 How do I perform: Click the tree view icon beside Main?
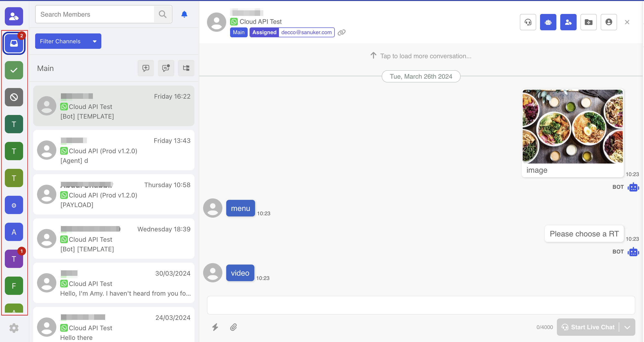[186, 68]
